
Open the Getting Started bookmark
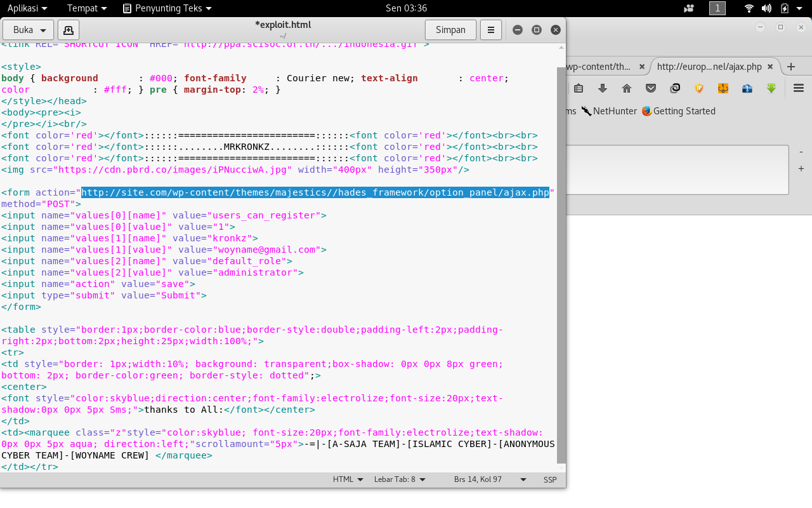pos(679,111)
